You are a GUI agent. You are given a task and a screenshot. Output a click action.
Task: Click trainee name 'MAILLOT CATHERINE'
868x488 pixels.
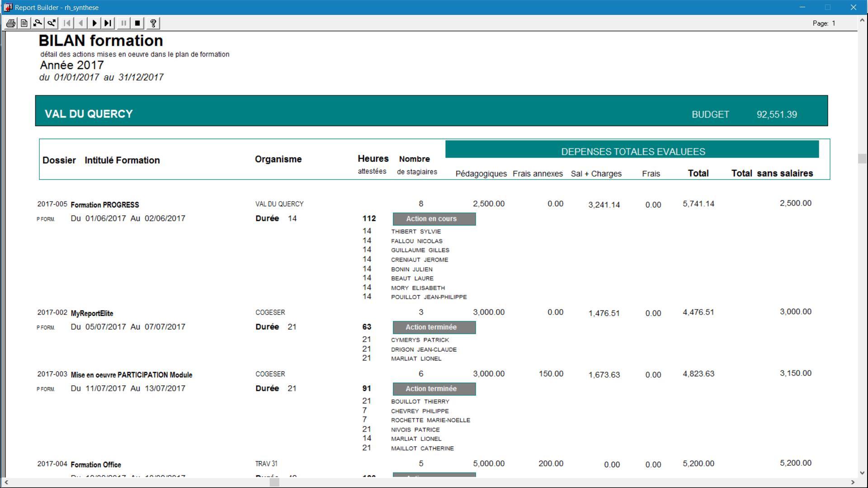(422, 449)
